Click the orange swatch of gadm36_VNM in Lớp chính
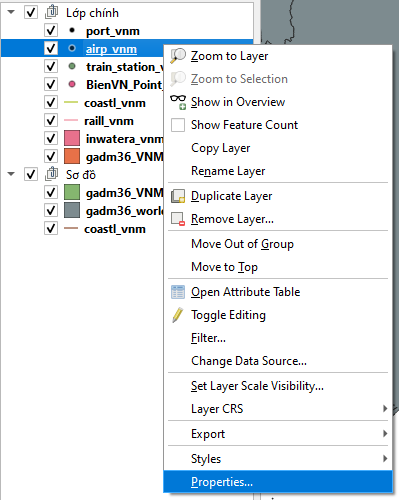The height and width of the screenshot is (500, 399). pyautogui.click(x=72, y=156)
